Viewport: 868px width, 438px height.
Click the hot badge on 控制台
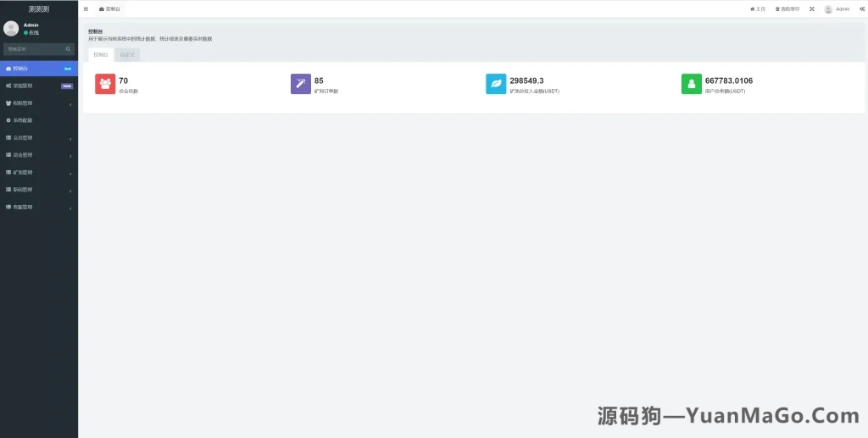pos(68,69)
